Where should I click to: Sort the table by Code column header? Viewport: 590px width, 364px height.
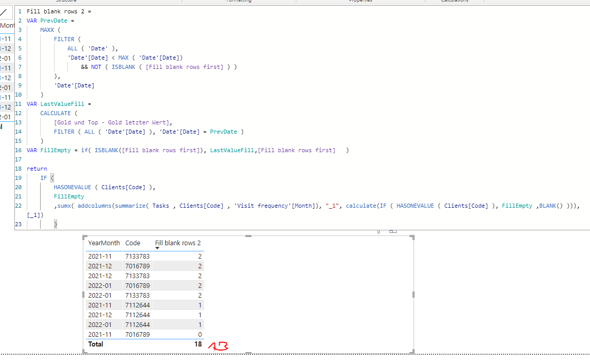tap(133, 243)
